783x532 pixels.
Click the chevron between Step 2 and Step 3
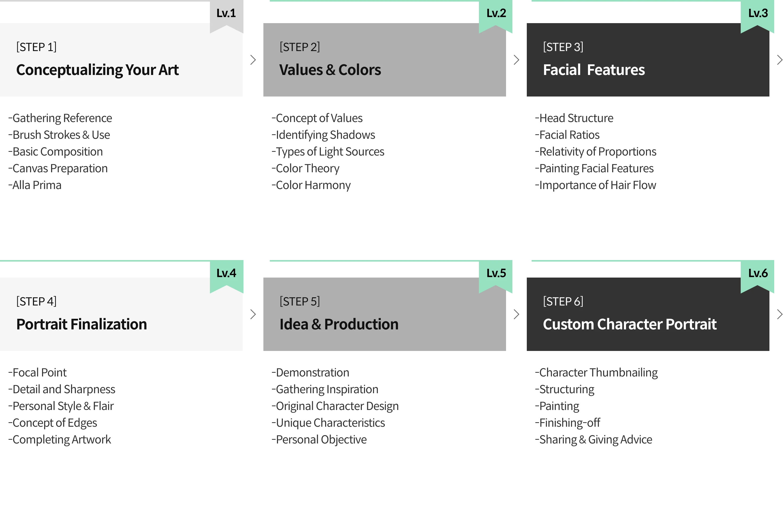[516, 60]
